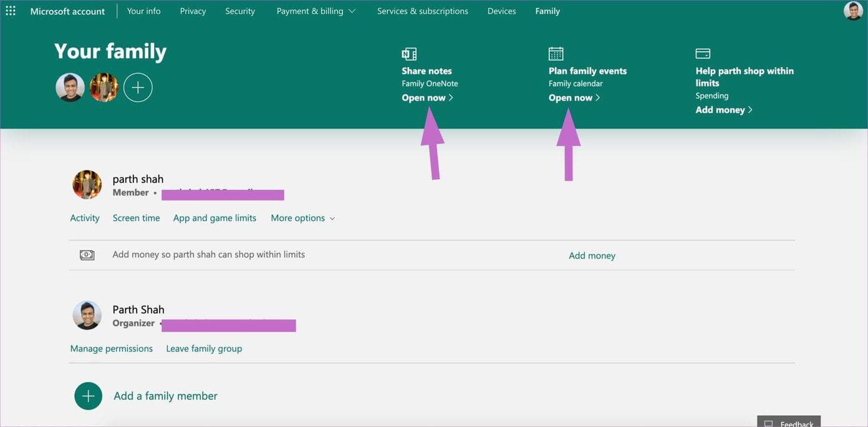Screen dimensions: 868x427
Task: Expand More options dropdown for member
Action: (303, 218)
